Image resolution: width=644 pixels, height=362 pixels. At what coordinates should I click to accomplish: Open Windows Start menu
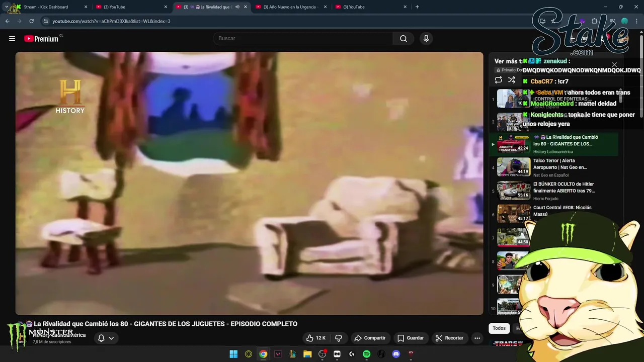point(233,354)
